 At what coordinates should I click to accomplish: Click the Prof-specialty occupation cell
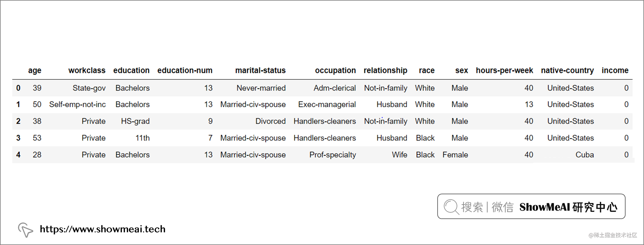pos(333,155)
